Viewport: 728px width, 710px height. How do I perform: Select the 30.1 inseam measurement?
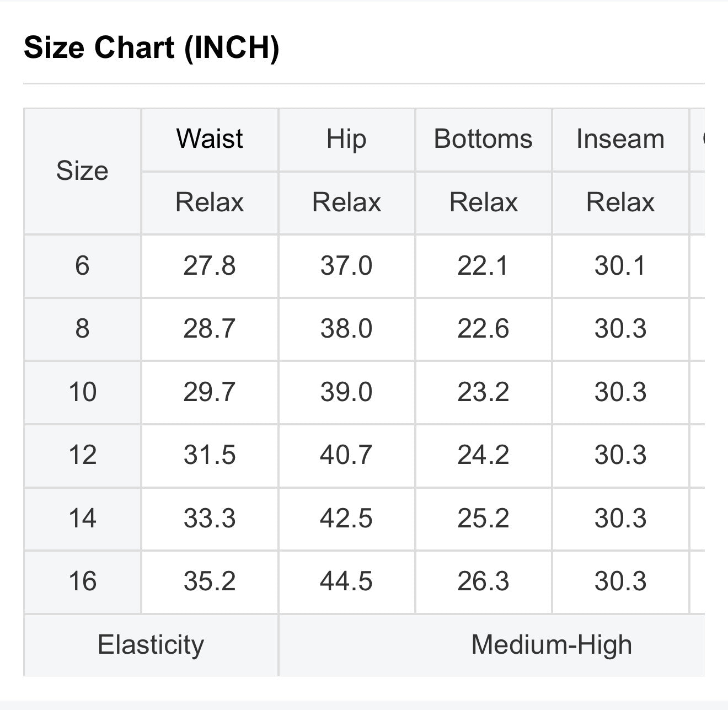coord(620,266)
